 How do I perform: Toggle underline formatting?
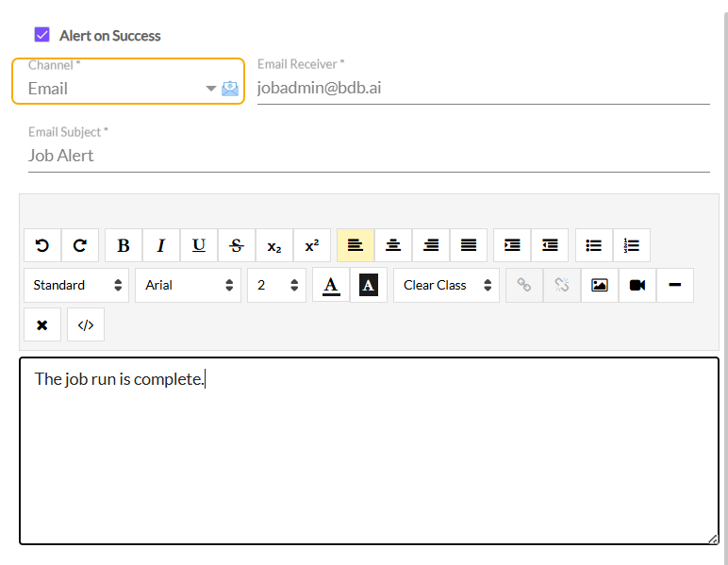tap(199, 245)
